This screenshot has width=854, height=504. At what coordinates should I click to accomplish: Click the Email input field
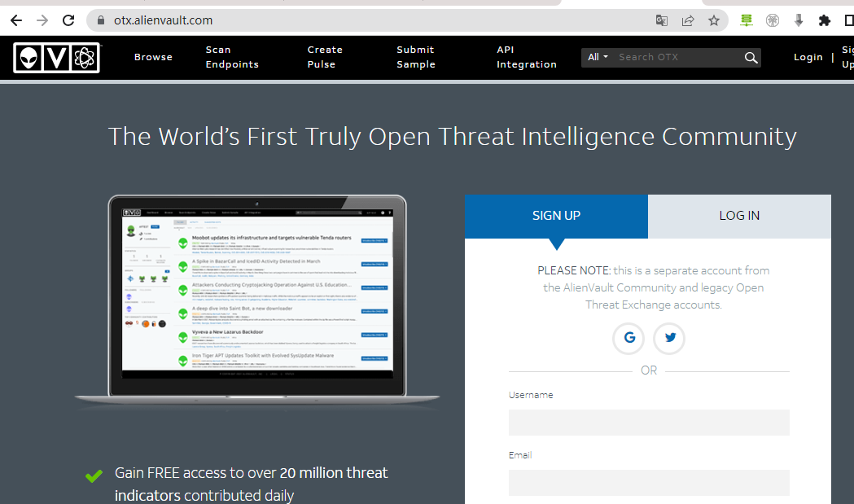tap(649, 483)
